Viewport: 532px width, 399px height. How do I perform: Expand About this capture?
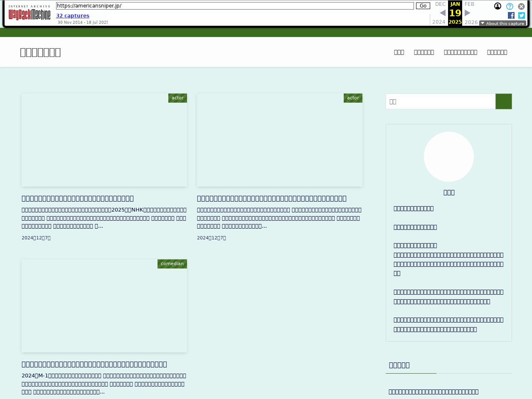point(502,23)
